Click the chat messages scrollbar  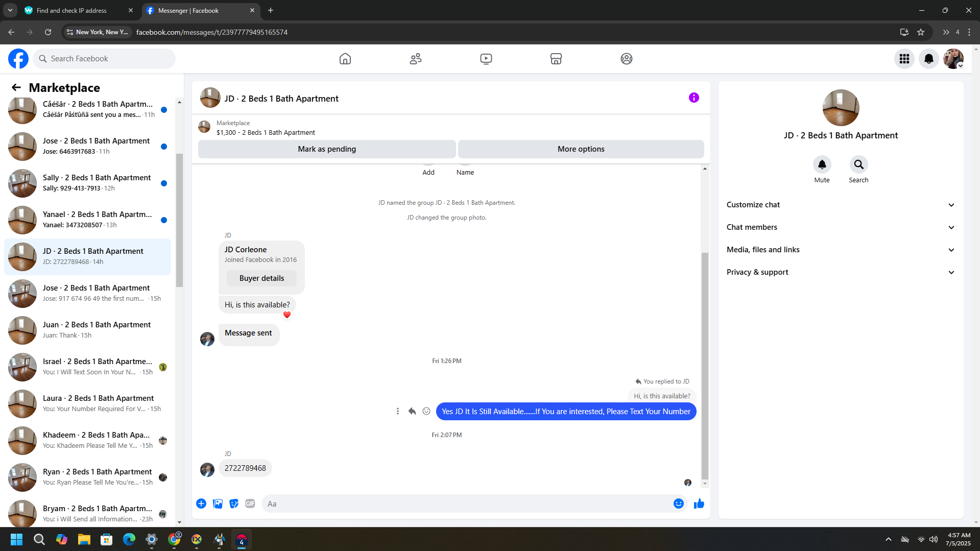tap(705, 365)
